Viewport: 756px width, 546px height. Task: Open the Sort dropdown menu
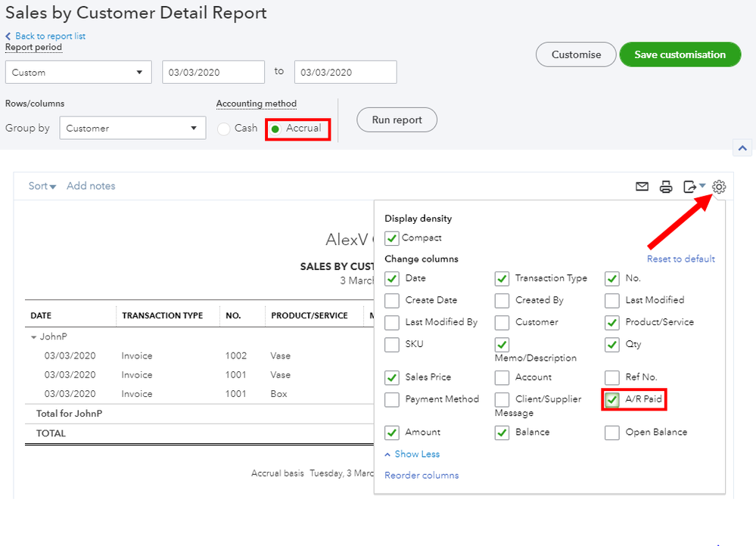(42, 186)
